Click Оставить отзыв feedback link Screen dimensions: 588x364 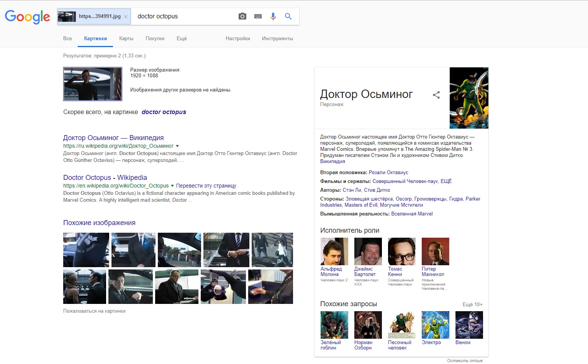465,361
